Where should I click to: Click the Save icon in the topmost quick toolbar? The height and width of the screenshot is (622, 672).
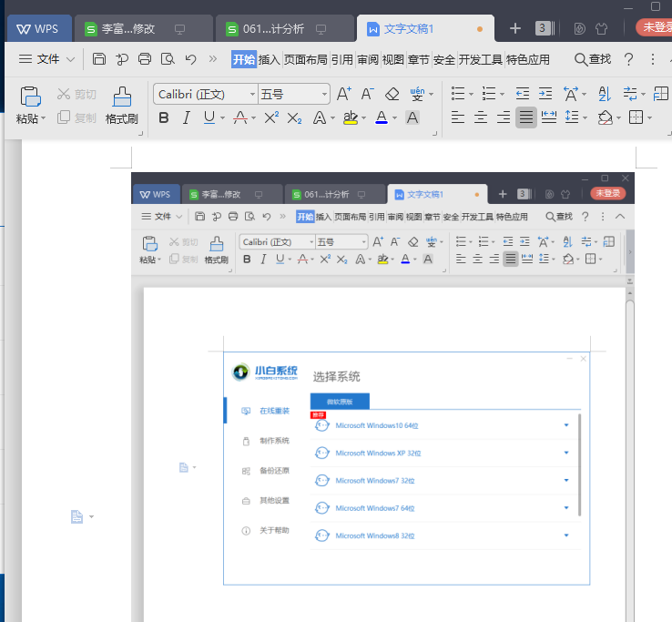pyautogui.click(x=99, y=59)
